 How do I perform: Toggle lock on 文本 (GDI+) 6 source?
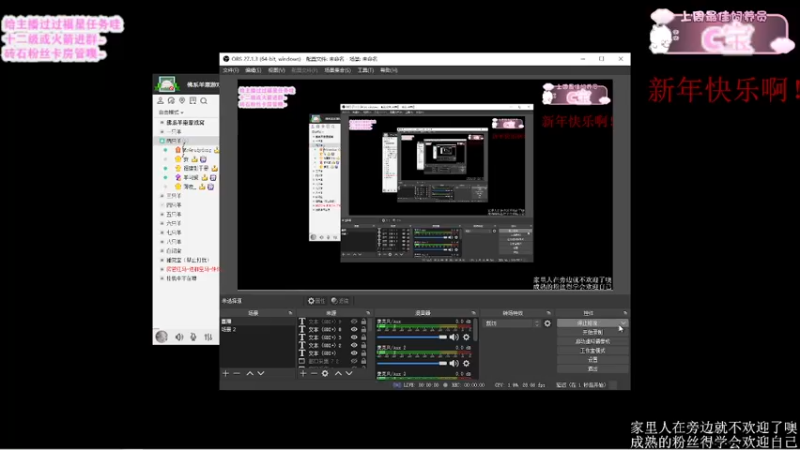point(364,330)
